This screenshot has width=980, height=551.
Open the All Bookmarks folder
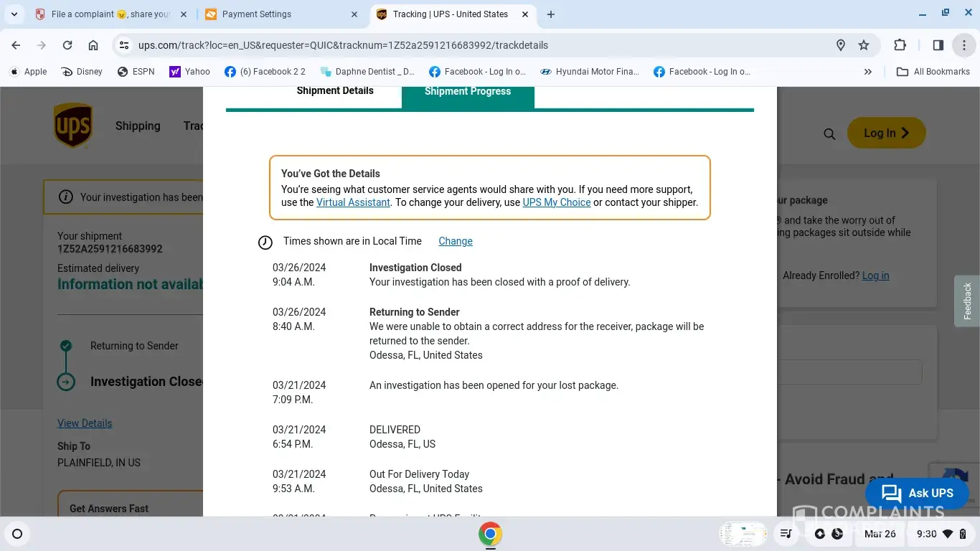(933, 72)
